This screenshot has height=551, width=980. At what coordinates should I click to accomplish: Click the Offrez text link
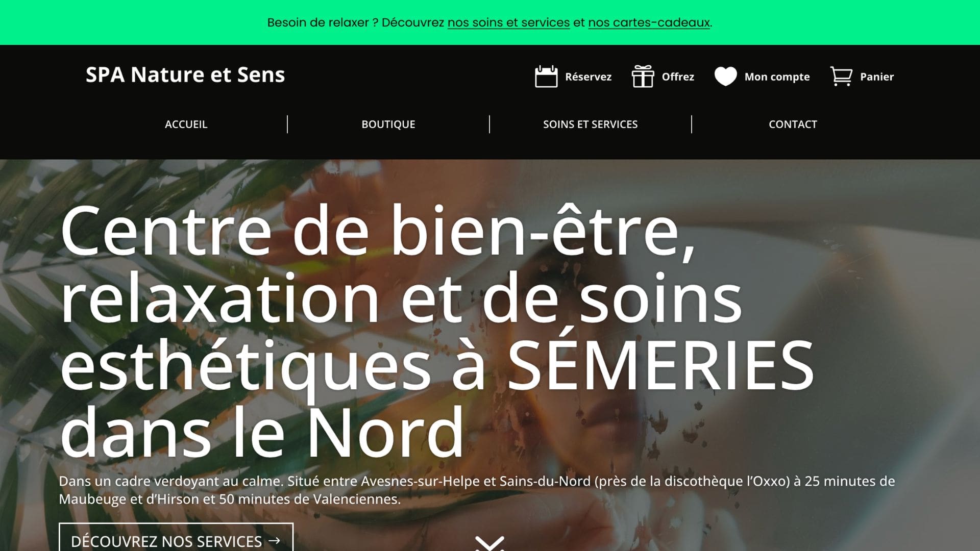click(678, 77)
